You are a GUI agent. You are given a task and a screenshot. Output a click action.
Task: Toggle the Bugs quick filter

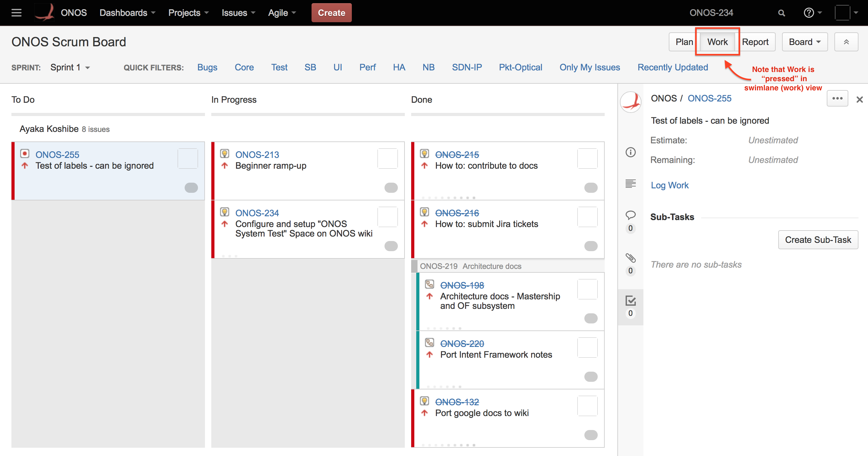point(207,67)
